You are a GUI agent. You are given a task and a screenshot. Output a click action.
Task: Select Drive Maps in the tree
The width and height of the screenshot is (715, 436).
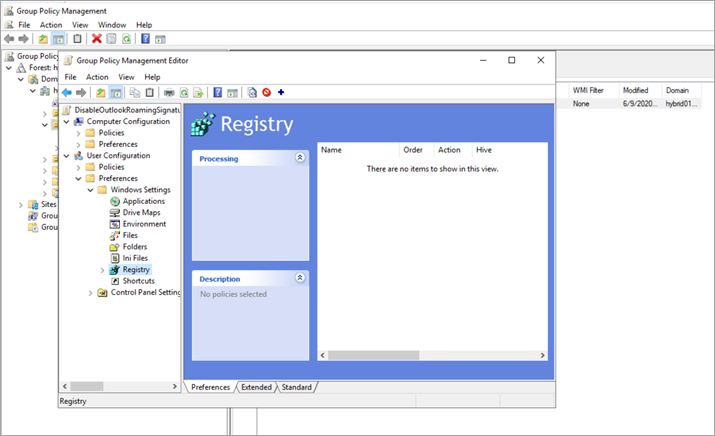(x=141, y=213)
